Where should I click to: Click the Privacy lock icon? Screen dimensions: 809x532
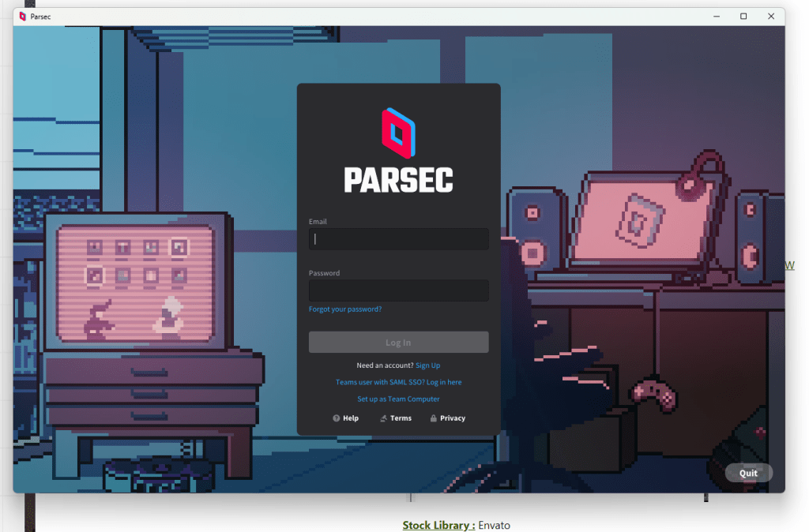click(x=434, y=418)
